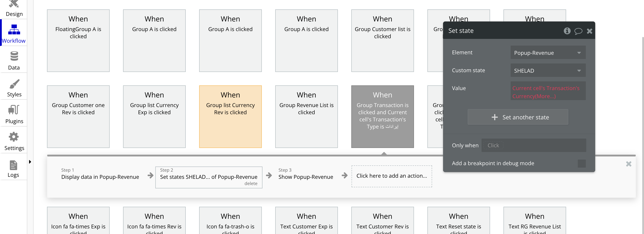Open the Styles brush icon

click(x=14, y=84)
